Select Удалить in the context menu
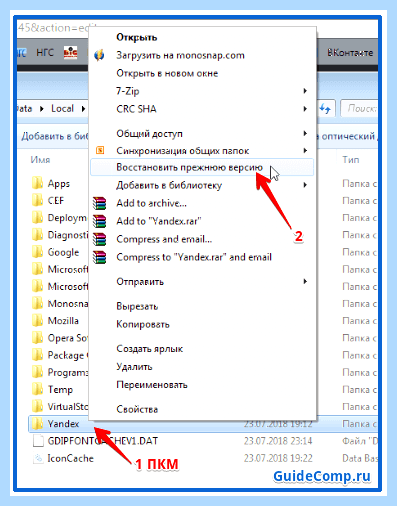The width and height of the screenshot is (397, 506). click(x=134, y=367)
